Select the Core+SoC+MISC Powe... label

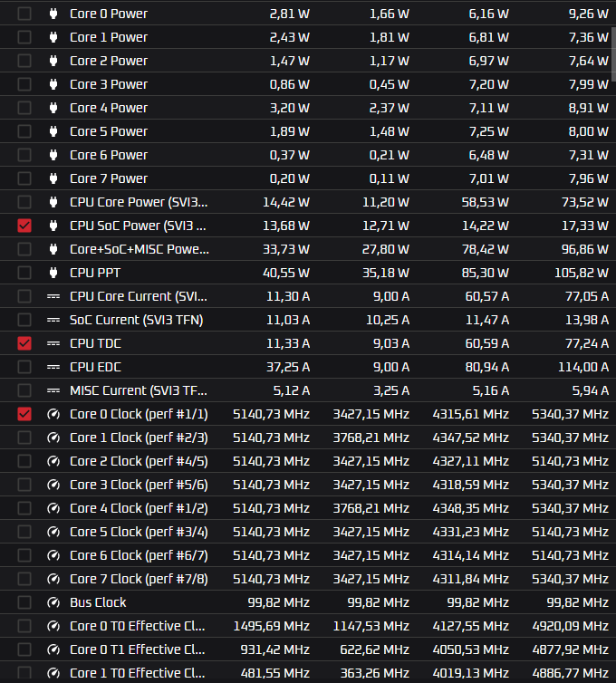pyautogui.click(x=140, y=249)
